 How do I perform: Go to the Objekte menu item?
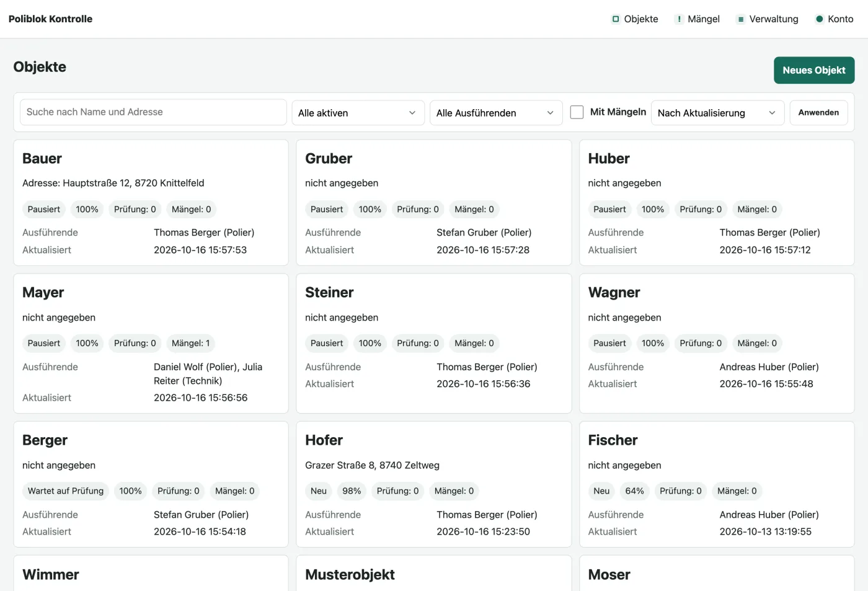pyautogui.click(x=635, y=19)
